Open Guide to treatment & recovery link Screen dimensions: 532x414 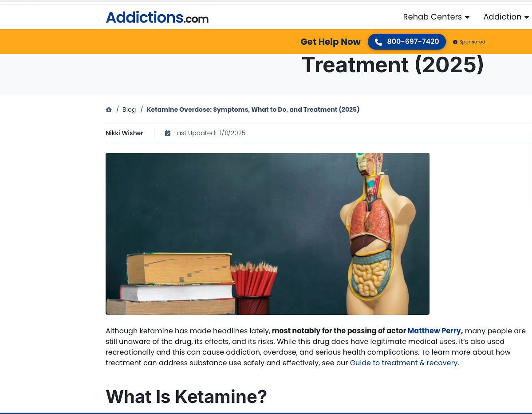click(x=403, y=363)
